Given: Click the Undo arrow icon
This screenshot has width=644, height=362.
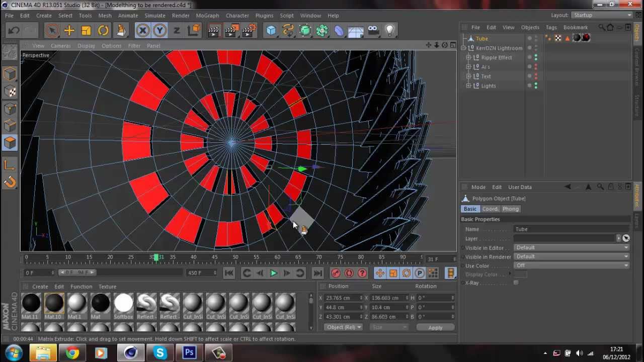Looking at the screenshot, I should pyautogui.click(x=14, y=31).
